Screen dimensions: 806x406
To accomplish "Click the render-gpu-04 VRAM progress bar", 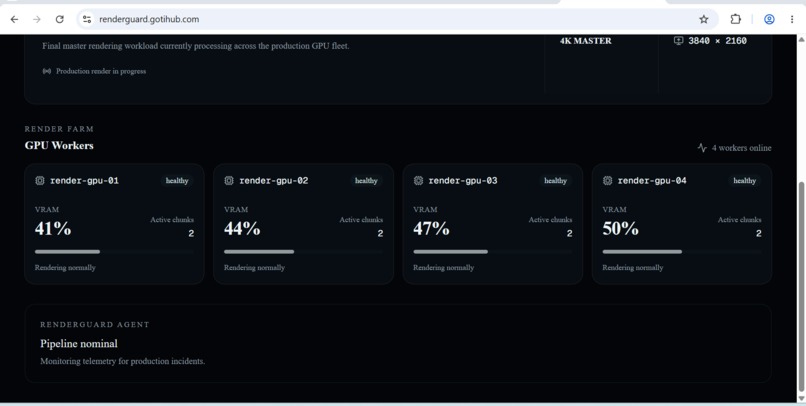I will [682, 252].
